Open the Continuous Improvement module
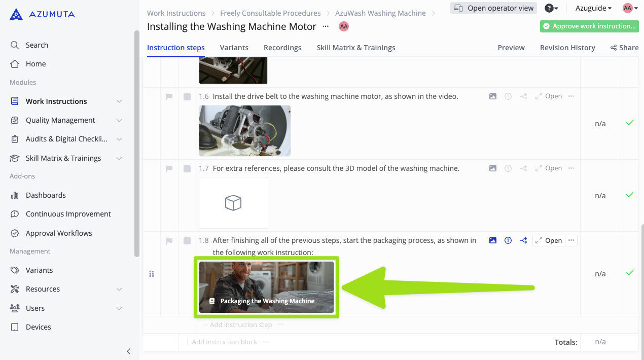Image resolution: width=644 pixels, height=360 pixels. click(68, 213)
